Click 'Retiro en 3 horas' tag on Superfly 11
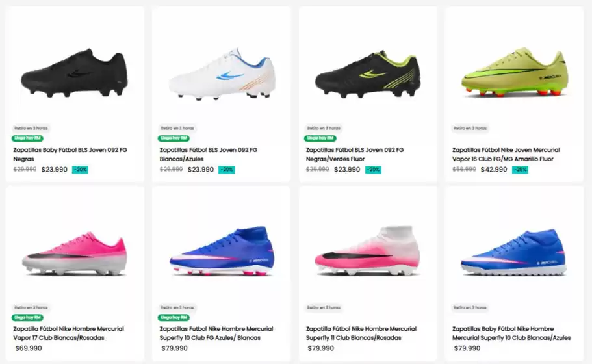This screenshot has width=592, height=364. pyautogui.click(x=324, y=307)
